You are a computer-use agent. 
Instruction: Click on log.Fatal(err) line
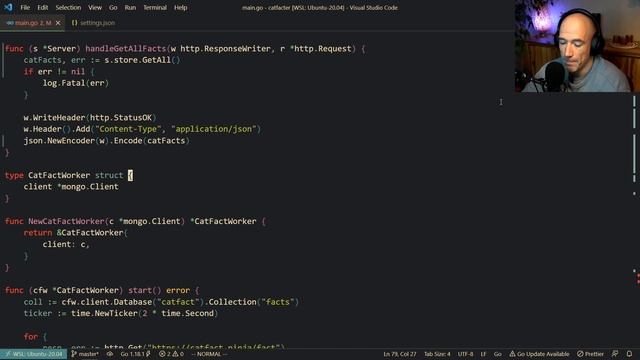pos(76,83)
